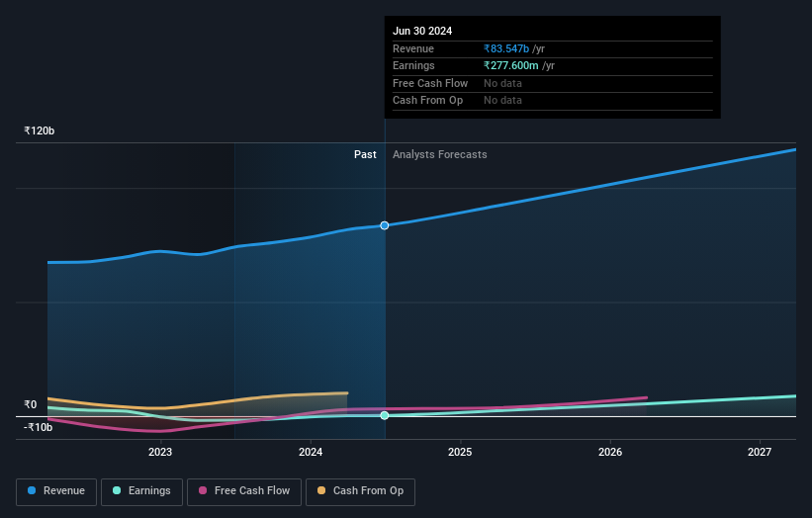Click 'No data' beside Free Cash Flow in tooltip

tap(502, 83)
